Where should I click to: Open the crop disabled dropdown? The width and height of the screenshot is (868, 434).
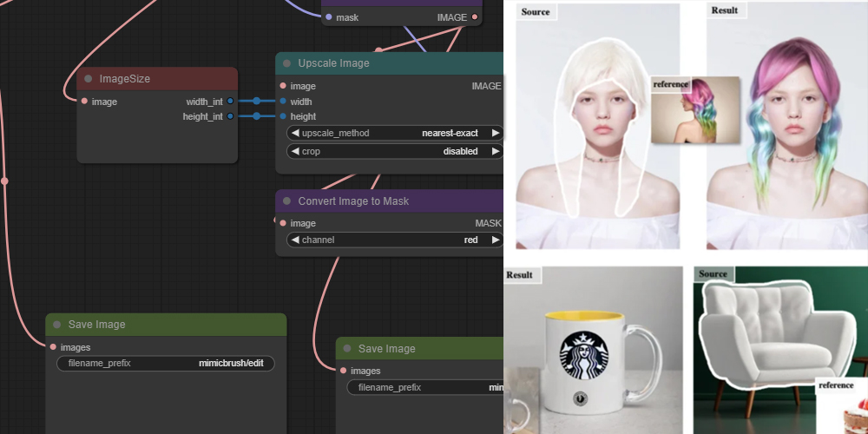pos(395,151)
